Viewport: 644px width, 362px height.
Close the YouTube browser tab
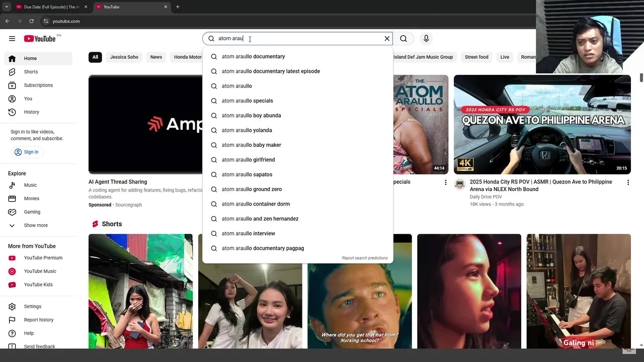click(x=166, y=7)
